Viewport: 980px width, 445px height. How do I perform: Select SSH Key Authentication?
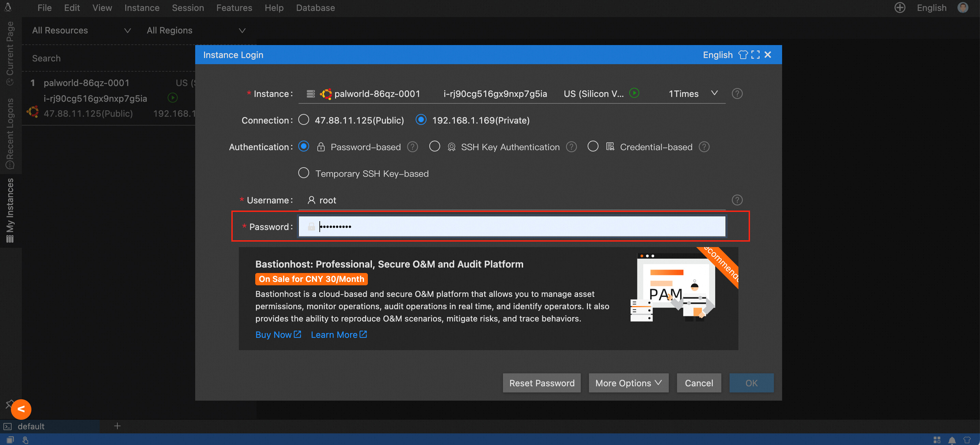point(434,146)
